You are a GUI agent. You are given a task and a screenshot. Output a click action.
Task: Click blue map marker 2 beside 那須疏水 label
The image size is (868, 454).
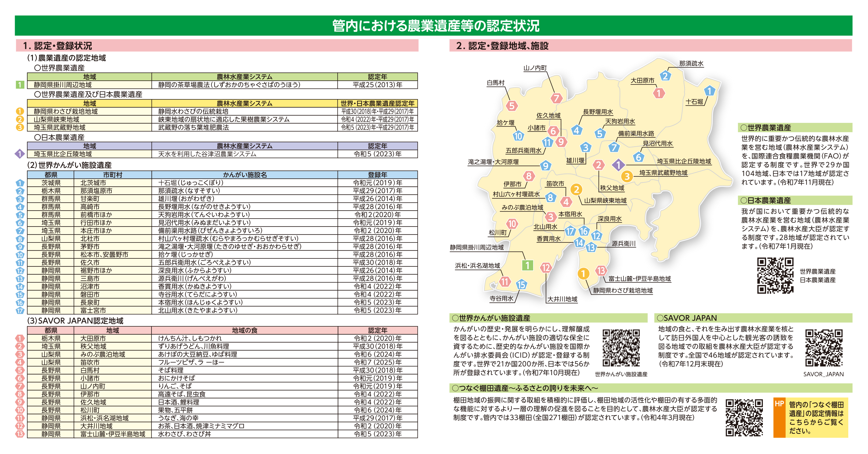coord(665,76)
